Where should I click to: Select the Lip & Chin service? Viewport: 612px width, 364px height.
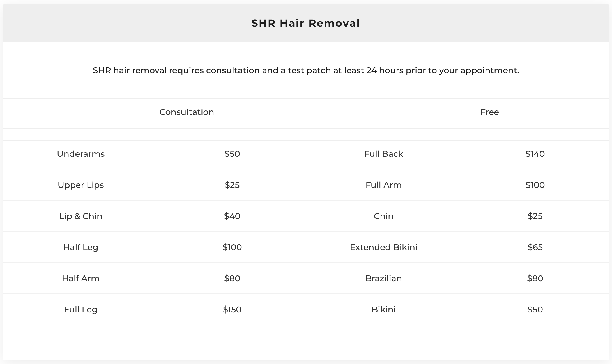tap(81, 216)
